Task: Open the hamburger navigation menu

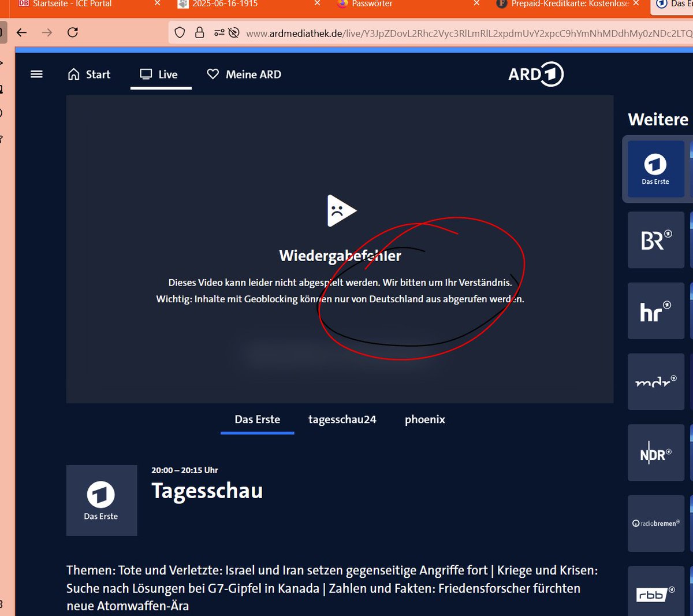Action: click(36, 74)
